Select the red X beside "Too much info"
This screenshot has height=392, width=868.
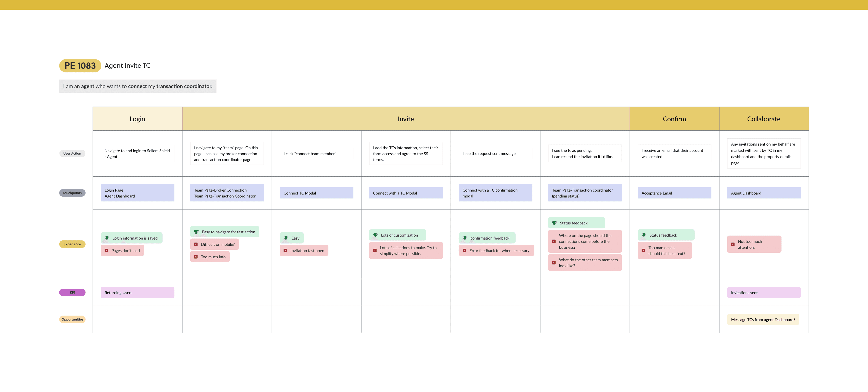[196, 257]
